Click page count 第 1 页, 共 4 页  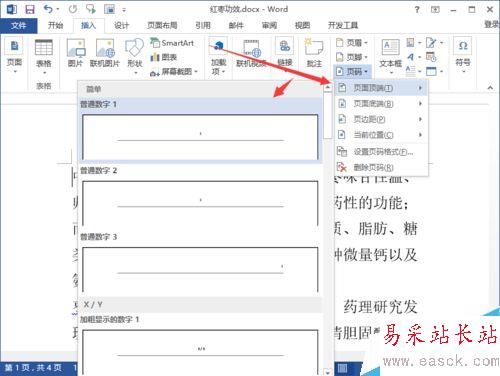click(x=33, y=368)
